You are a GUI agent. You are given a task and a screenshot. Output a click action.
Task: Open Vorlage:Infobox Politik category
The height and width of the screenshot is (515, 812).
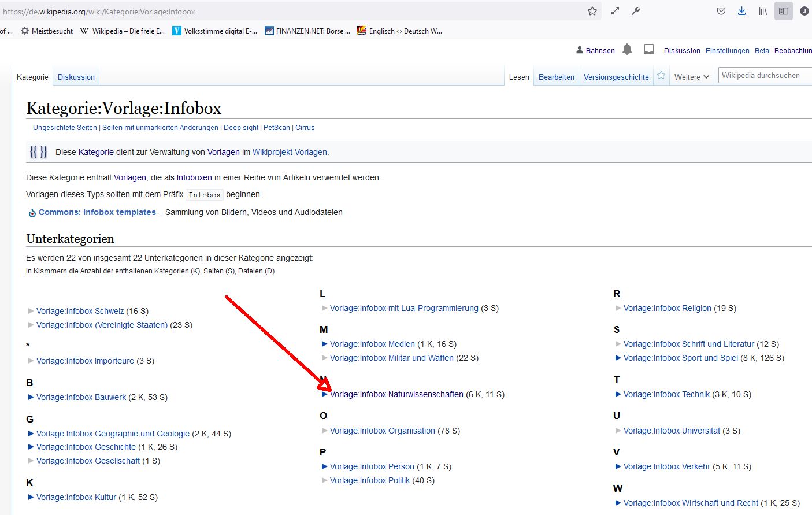pos(370,480)
